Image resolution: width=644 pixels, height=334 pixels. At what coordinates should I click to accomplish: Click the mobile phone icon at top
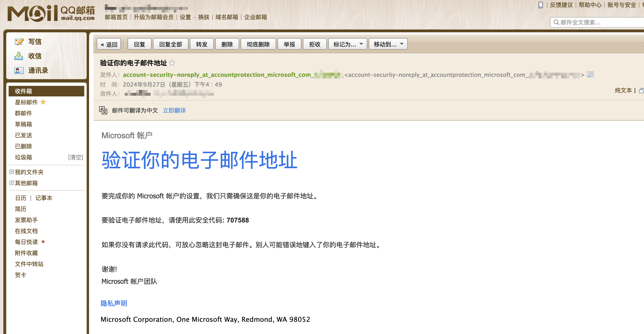(x=540, y=5)
